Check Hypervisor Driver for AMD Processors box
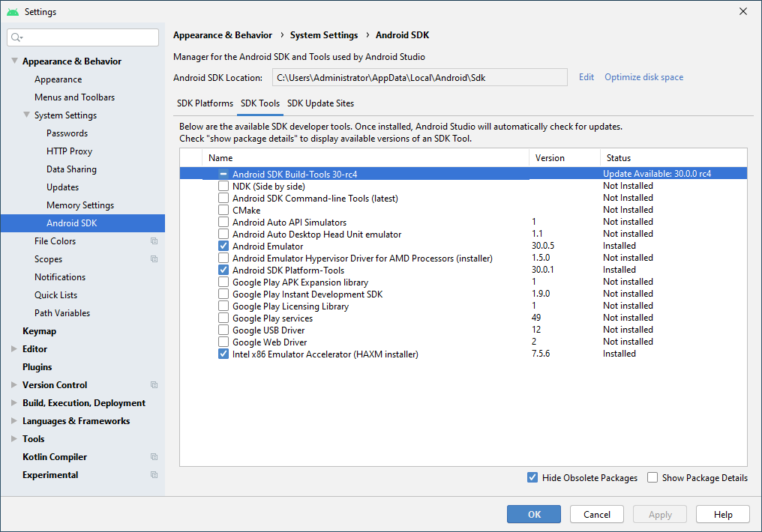This screenshot has width=762, height=532. 223,258
